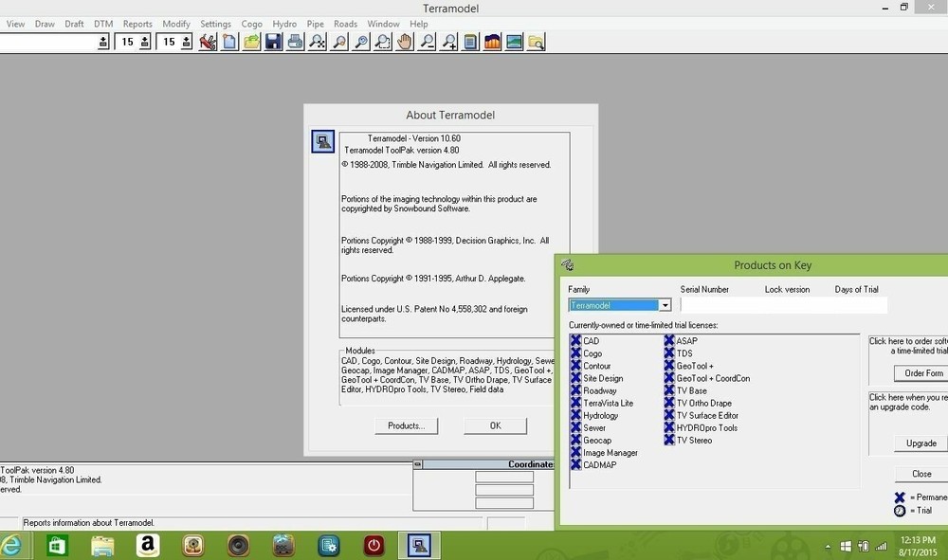Click the red pen settings toolbar icon

coord(208,42)
